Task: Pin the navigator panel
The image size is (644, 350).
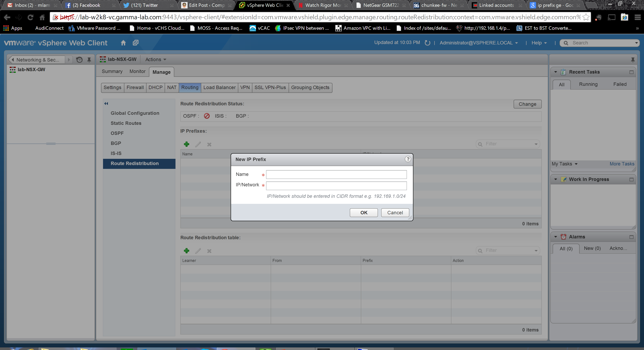Action: click(89, 60)
